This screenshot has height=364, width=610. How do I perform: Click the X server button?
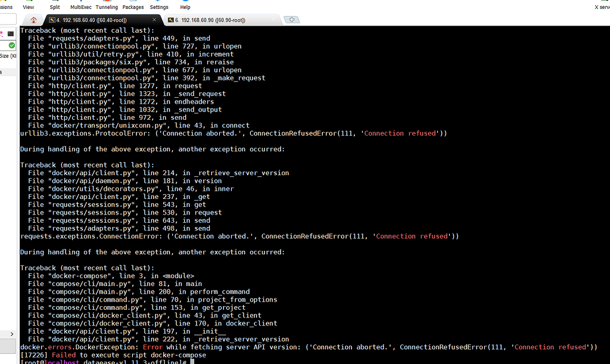(x=602, y=7)
